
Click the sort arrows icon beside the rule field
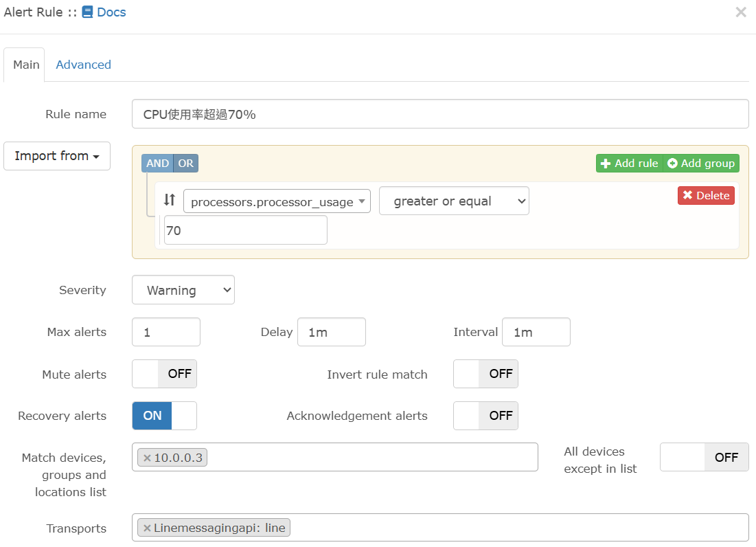point(170,201)
